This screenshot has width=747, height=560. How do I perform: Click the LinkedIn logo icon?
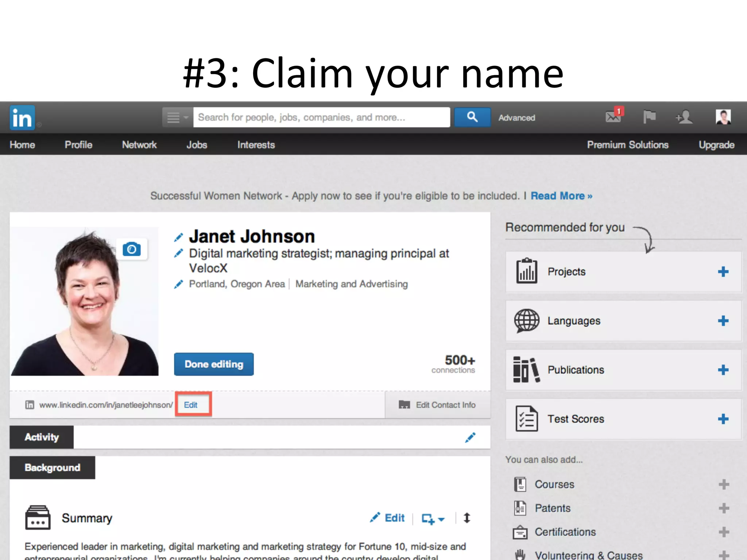pyautogui.click(x=22, y=117)
